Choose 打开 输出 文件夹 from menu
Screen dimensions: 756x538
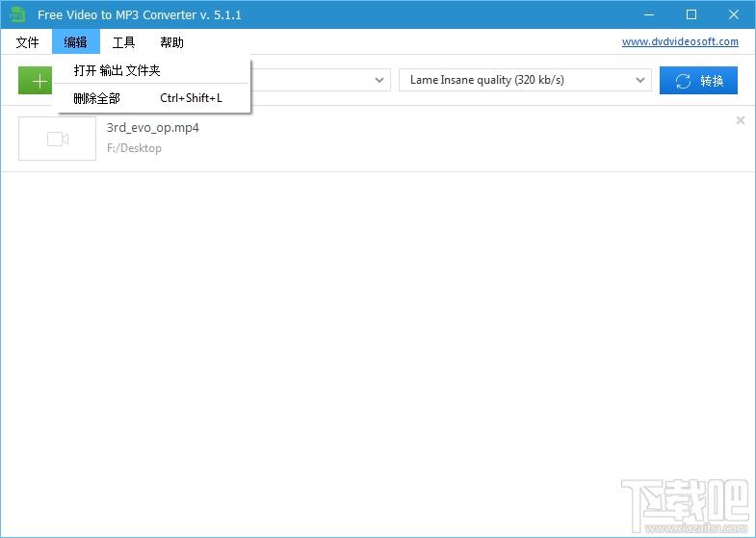tap(153, 71)
